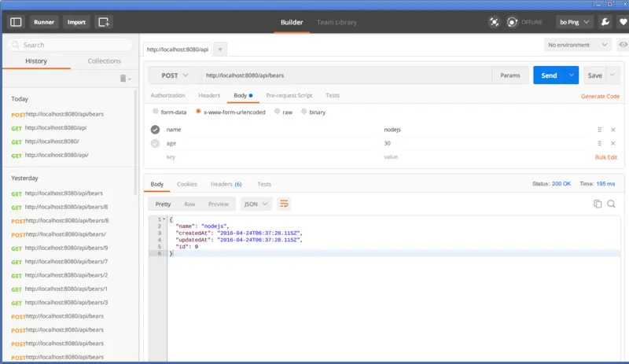
Task: Search response using magnifier icon
Action: point(611,204)
